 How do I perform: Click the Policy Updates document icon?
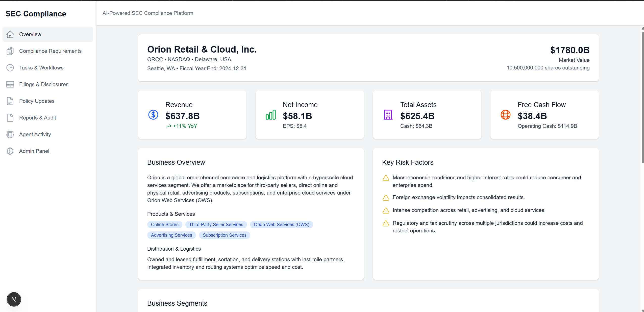10,101
